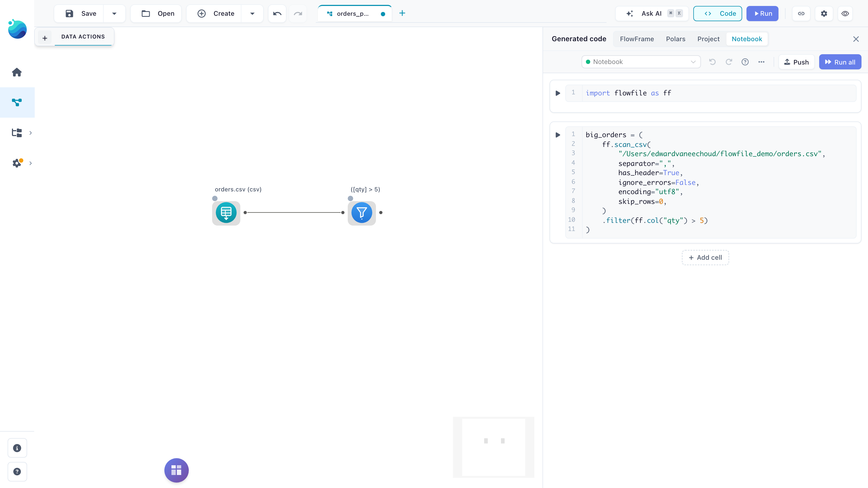Screen dimensions: 868x488
Task: Click the Run flow button
Action: coord(762,14)
